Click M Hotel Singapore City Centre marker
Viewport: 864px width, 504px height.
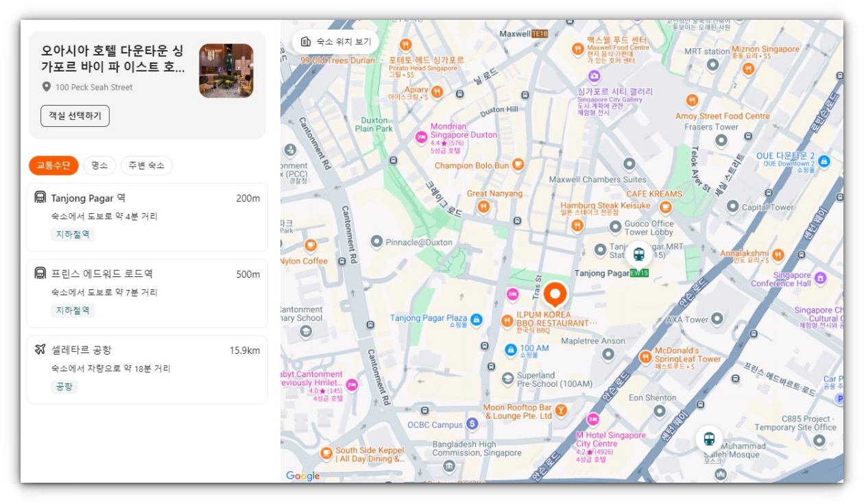[593, 420]
